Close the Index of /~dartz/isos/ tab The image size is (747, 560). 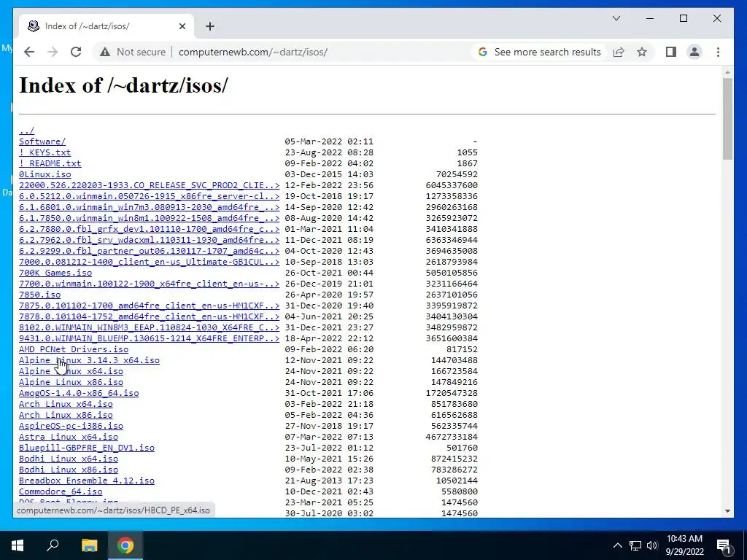(182, 26)
